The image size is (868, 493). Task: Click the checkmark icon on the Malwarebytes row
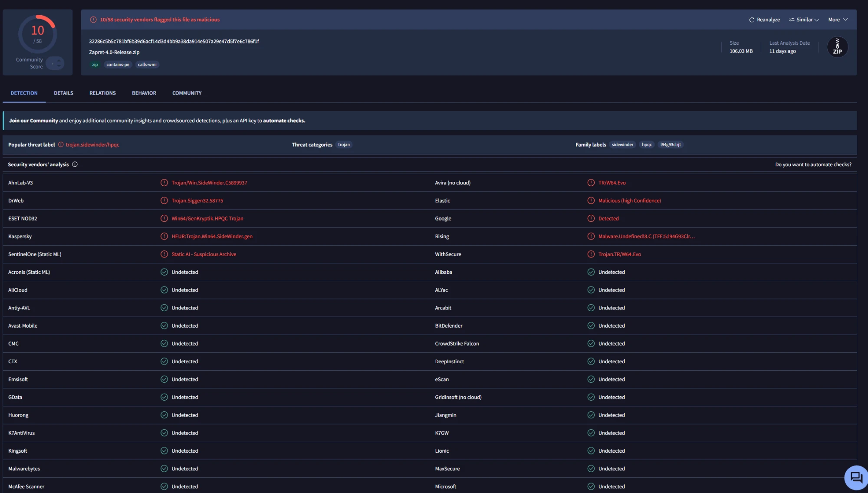point(164,469)
